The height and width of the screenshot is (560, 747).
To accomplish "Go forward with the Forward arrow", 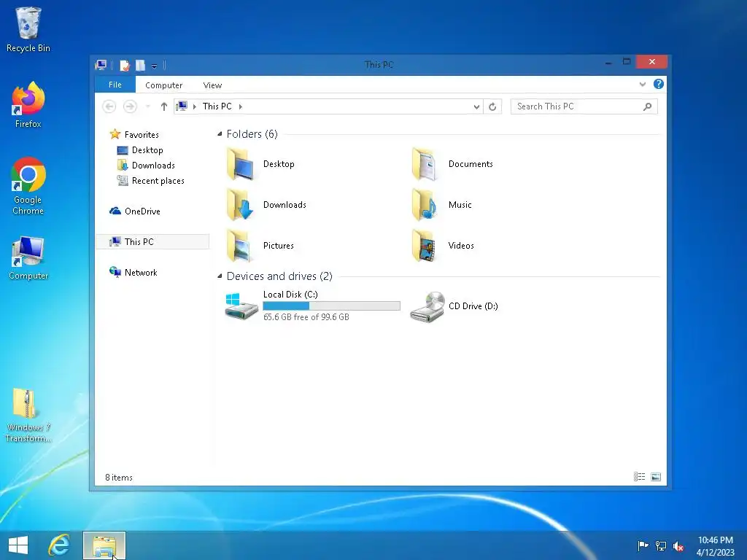I will point(130,106).
